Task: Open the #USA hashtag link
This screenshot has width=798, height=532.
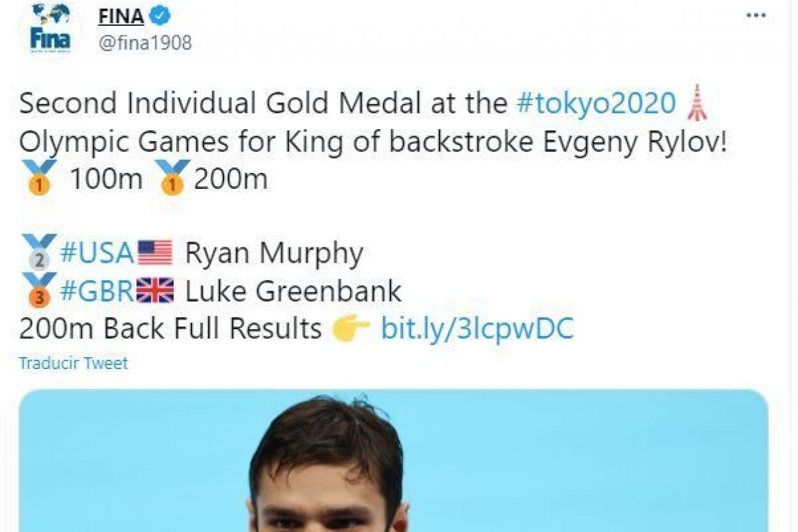Action: (x=97, y=253)
